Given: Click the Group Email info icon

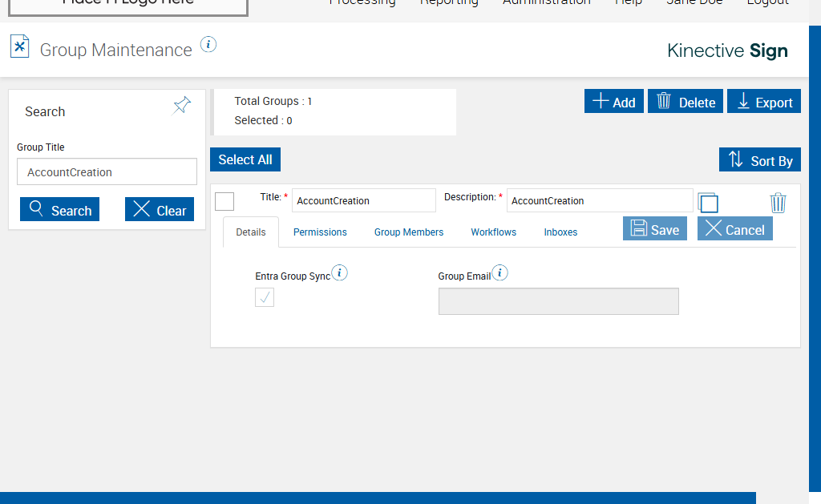Looking at the screenshot, I should coord(500,272).
